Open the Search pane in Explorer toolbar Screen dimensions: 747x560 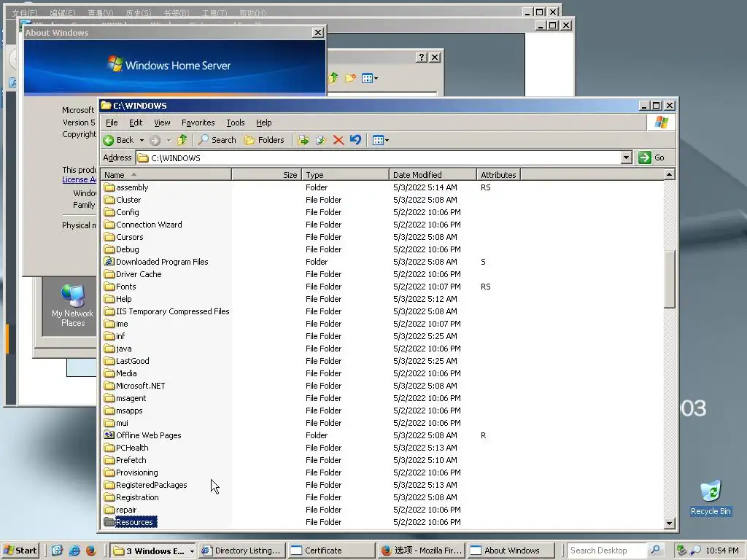click(217, 140)
